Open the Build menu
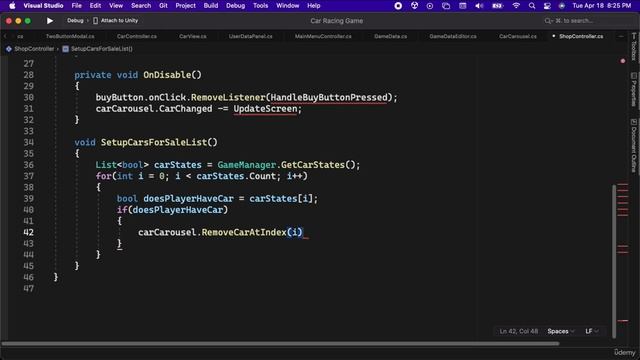The height and width of the screenshot is (360, 640). pyautogui.click(x=211, y=6)
